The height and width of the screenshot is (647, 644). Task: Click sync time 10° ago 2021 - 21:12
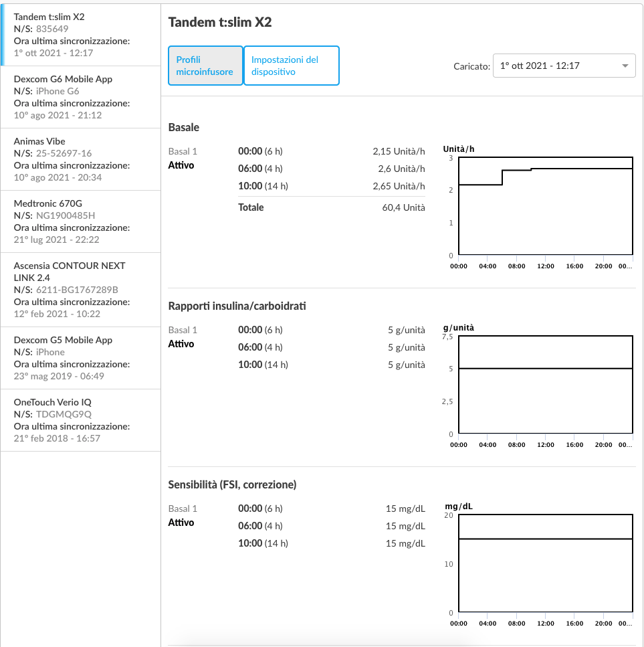pos(58,115)
